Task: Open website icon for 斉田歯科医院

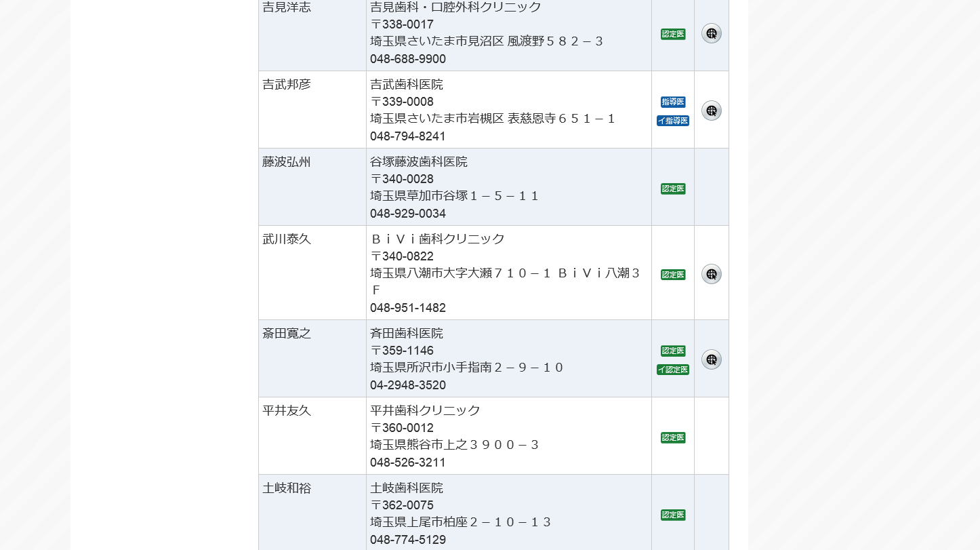Action: 711,359
